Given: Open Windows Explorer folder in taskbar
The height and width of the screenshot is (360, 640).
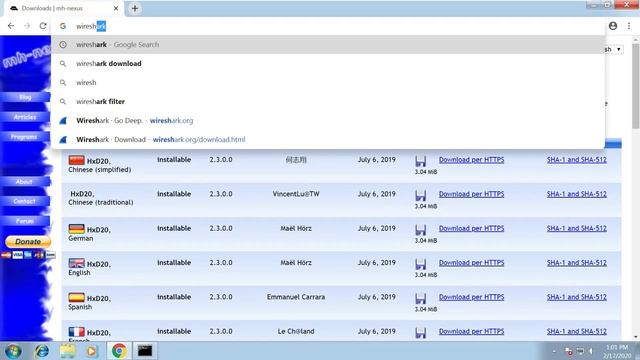Looking at the screenshot, I should click(67, 351).
